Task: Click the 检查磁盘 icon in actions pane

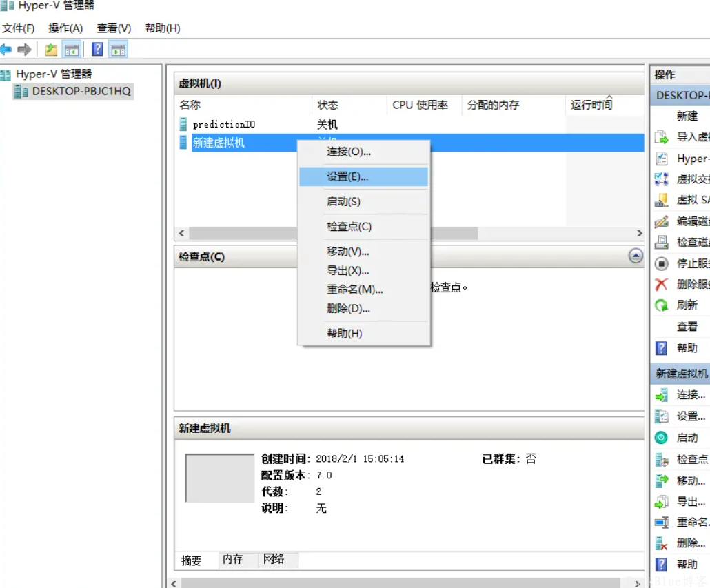Action: coord(662,242)
